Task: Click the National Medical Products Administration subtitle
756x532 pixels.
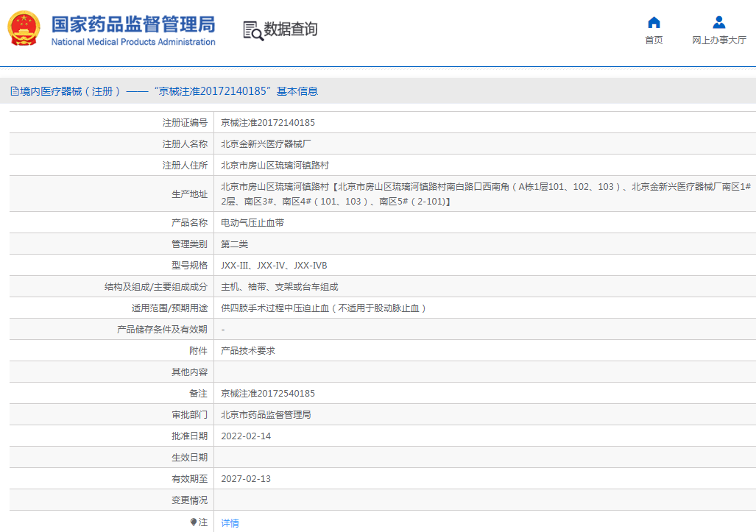Action: tap(133, 42)
